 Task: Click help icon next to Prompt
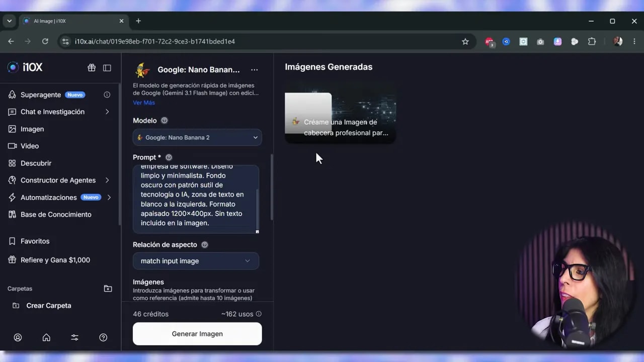tap(169, 157)
